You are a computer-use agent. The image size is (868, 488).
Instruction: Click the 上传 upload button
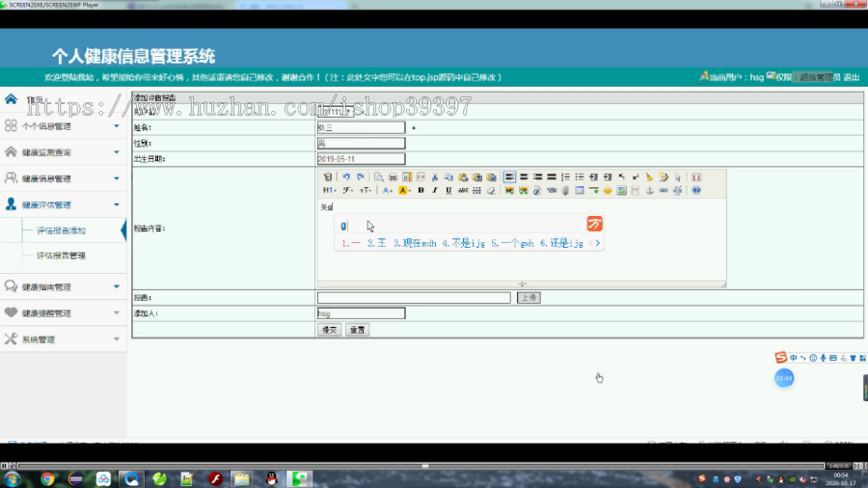coord(529,298)
